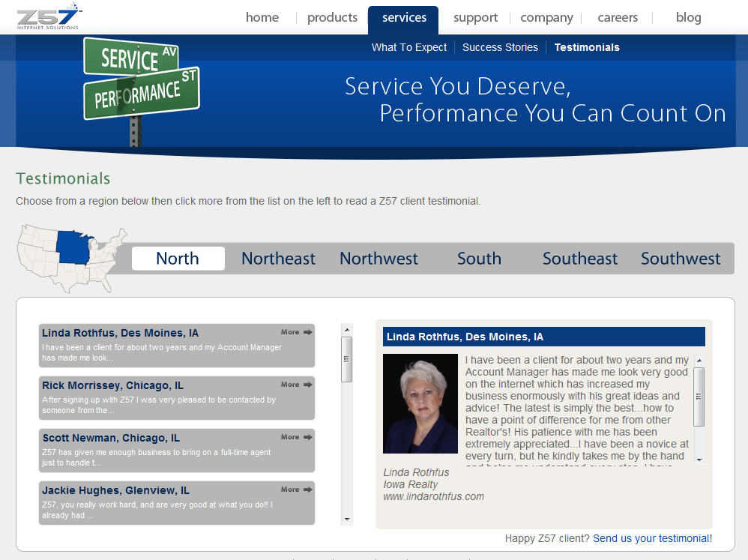748x560 pixels.
Task: Open the support menu item
Action: point(475,18)
